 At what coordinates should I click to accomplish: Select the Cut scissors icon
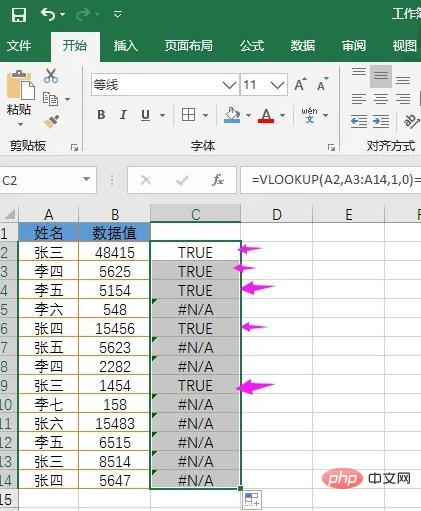coord(51,76)
